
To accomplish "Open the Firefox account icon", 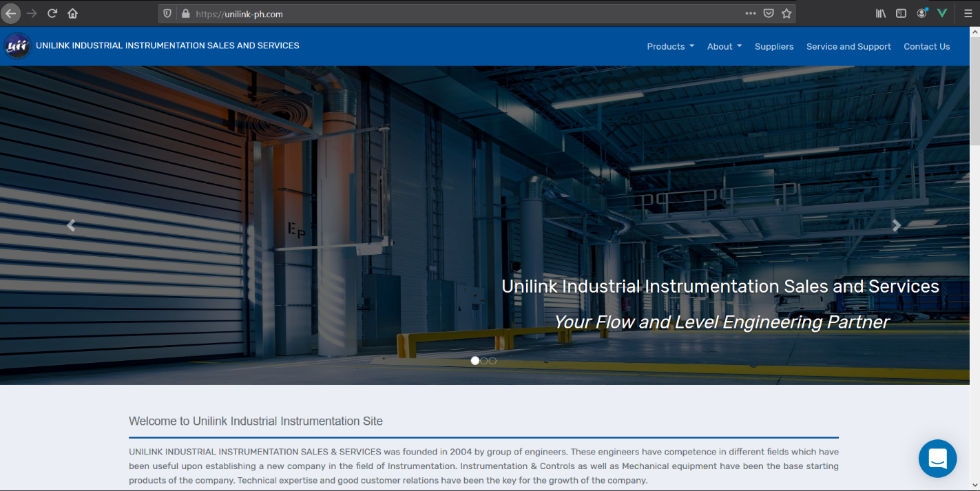I will tap(922, 13).
